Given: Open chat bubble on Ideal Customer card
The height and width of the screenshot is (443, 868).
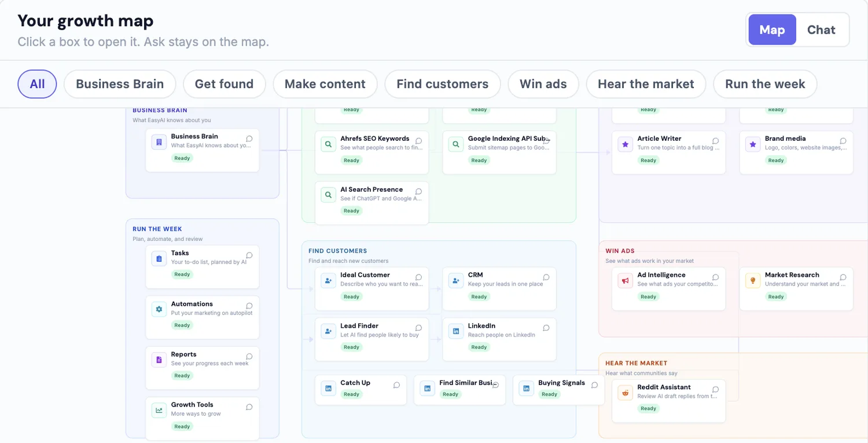Looking at the screenshot, I should click(x=419, y=277).
